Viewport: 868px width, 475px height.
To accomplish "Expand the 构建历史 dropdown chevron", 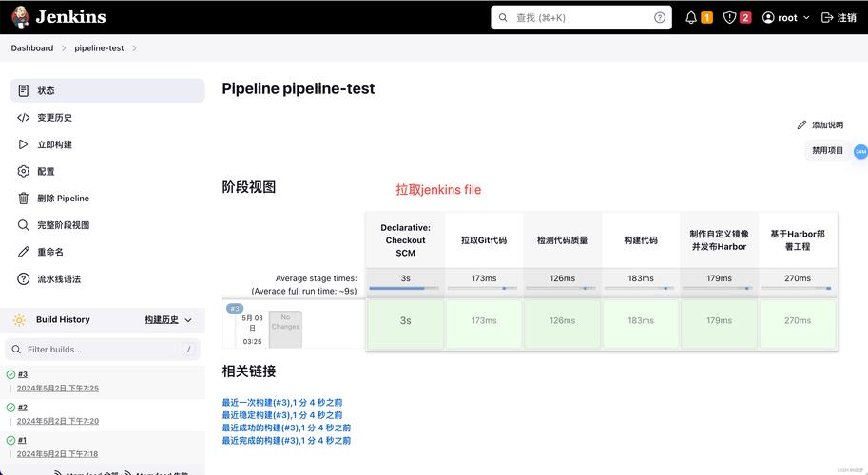I will (188, 320).
